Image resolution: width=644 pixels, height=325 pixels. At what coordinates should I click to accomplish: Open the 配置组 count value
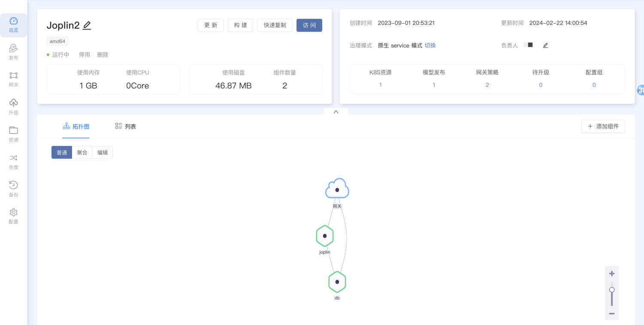[594, 85]
